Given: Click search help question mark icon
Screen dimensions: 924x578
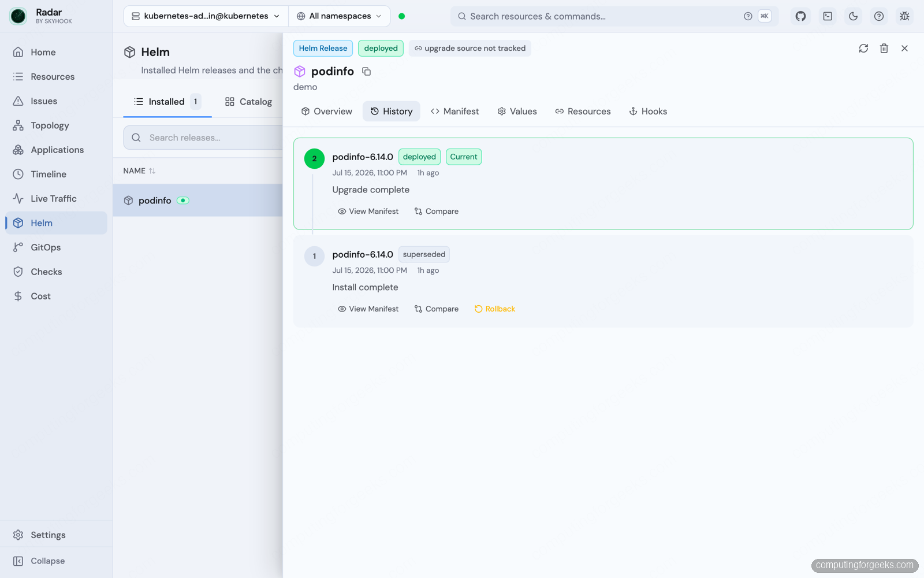Looking at the screenshot, I should point(748,16).
